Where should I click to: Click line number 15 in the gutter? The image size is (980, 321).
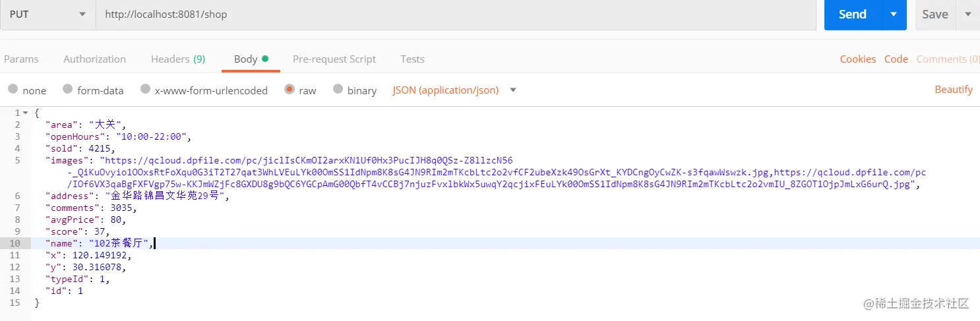(15, 303)
